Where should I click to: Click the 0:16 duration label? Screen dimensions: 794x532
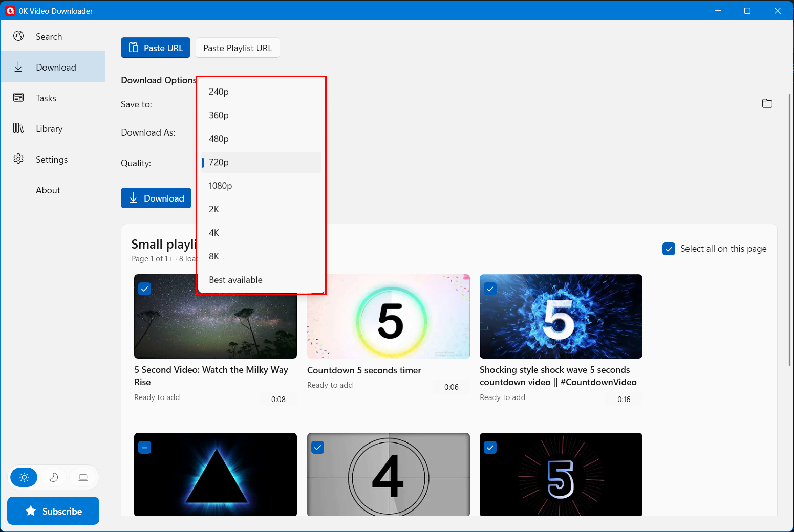pyautogui.click(x=624, y=400)
